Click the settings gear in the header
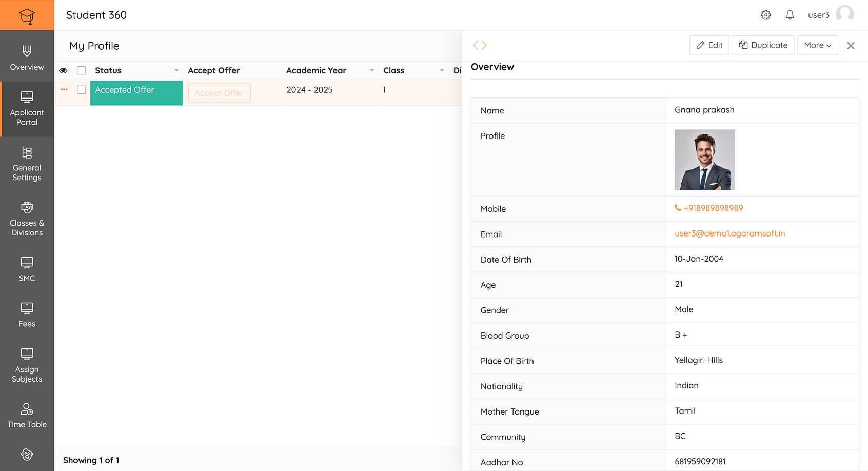Screen dimensions: 868x471 [765, 14]
